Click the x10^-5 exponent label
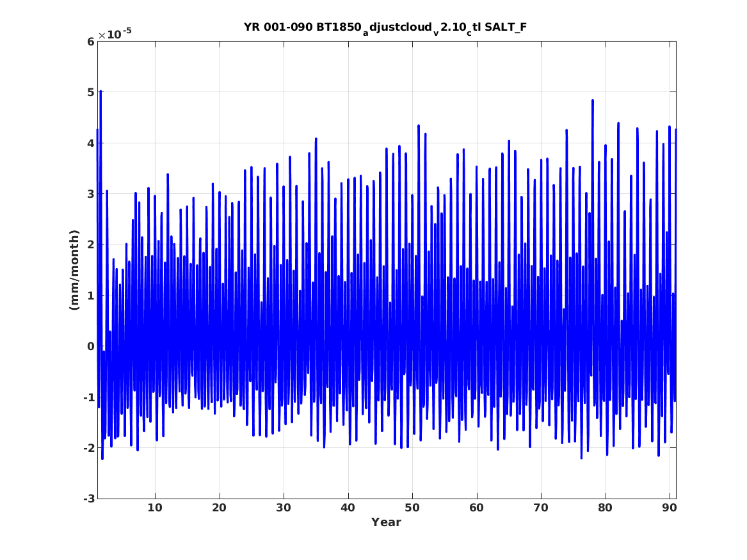The width and height of the screenshot is (747, 560). click(115, 34)
